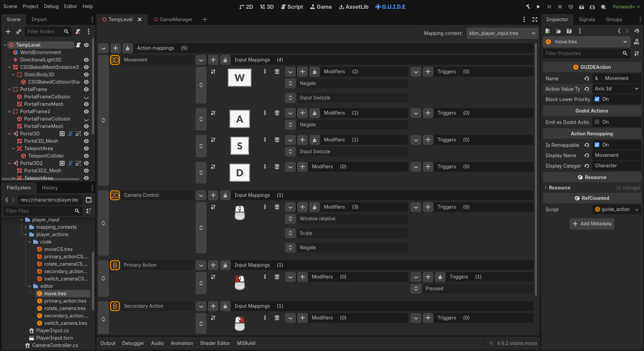Open the Signals tab

click(587, 19)
